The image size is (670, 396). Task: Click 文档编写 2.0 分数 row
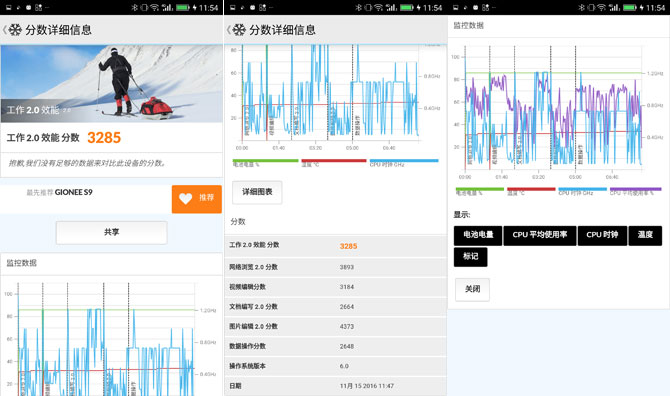pyautogui.click(x=335, y=307)
